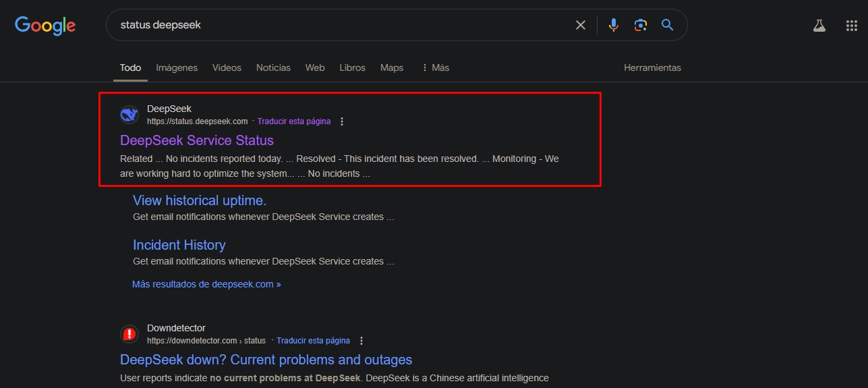Viewport: 868px width, 388px height.
Task: Open the Incident History sitelink
Action: (179, 245)
